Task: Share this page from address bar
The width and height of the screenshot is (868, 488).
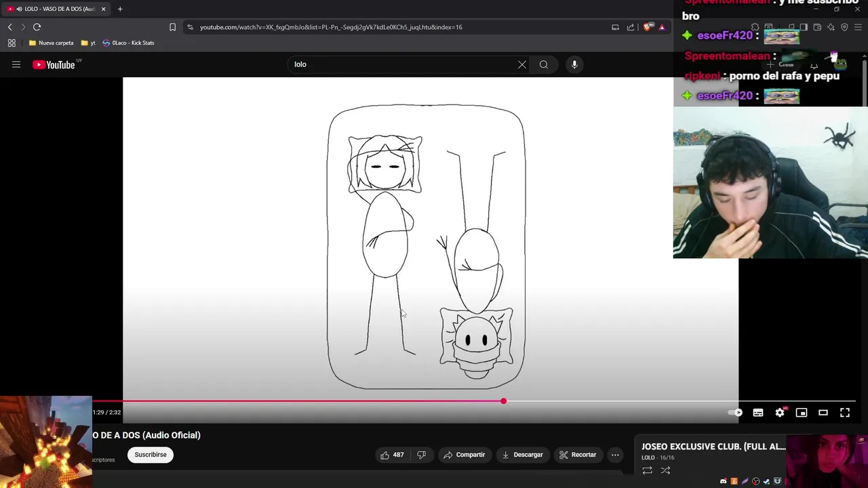Action: click(x=631, y=27)
